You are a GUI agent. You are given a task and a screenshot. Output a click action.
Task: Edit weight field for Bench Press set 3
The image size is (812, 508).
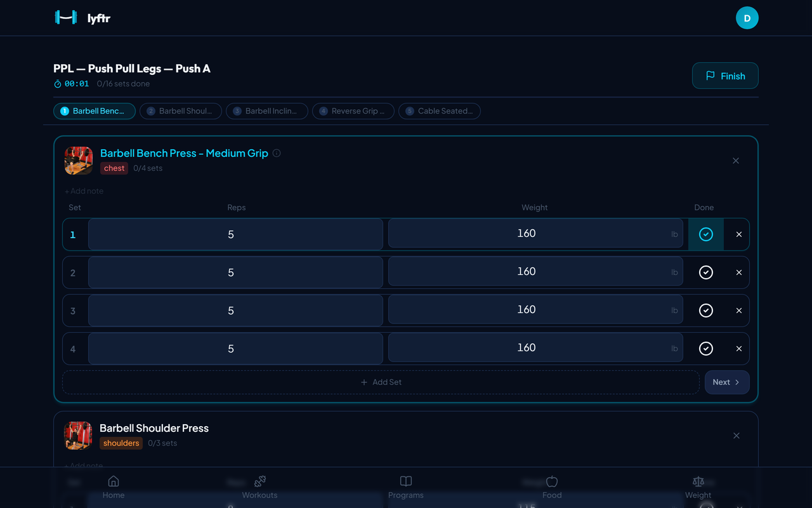(x=535, y=309)
